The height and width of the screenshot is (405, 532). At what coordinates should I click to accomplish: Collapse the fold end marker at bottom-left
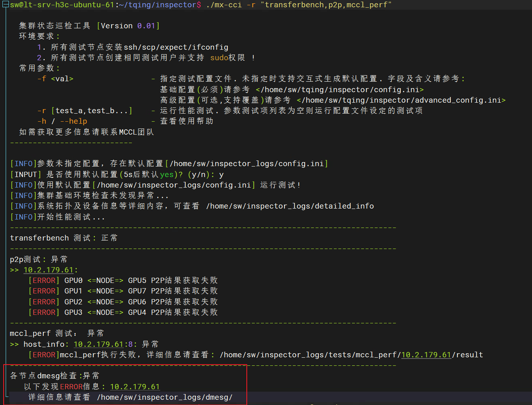pos(6,397)
